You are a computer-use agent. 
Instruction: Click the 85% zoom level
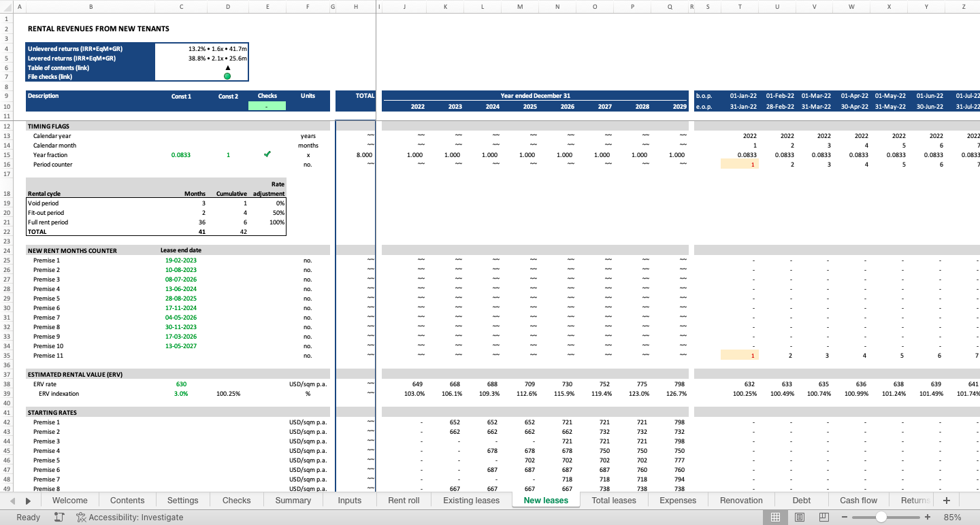(952, 518)
